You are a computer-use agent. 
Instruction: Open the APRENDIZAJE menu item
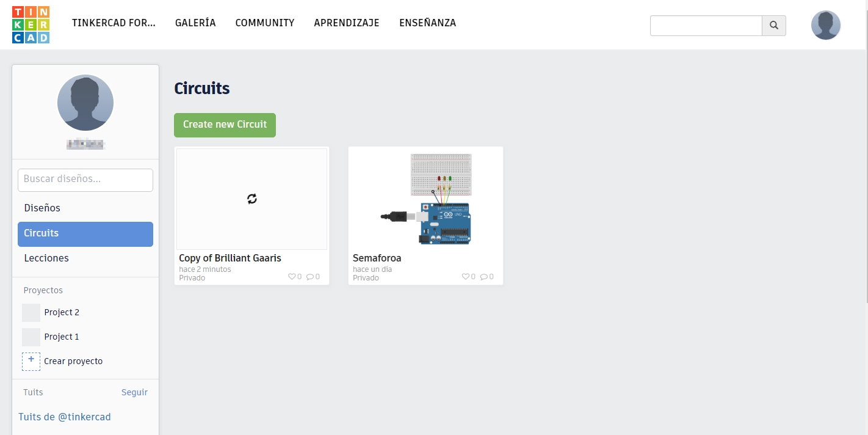(x=347, y=23)
